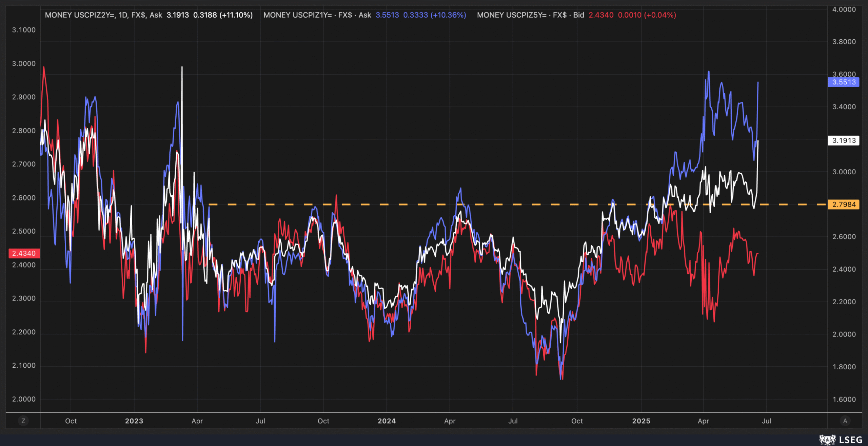868x446 pixels.
Task: Click the 2.1000 label on left axis
Action: pyautogui.click(x=24, y=366)
